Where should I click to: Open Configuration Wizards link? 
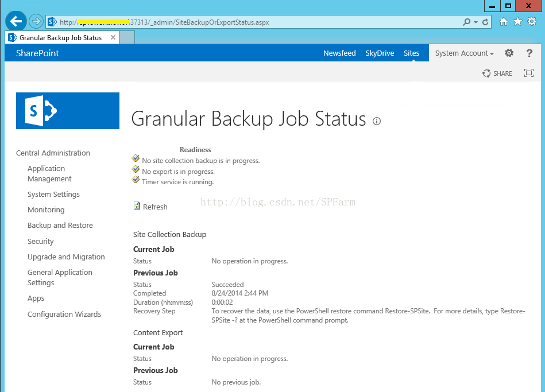64,314
